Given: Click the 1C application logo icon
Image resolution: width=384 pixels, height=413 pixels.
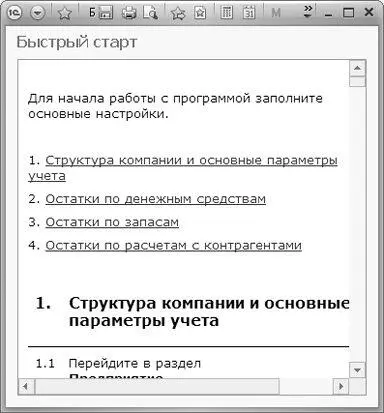Looking at the screenshot, I should coord(14,13).
